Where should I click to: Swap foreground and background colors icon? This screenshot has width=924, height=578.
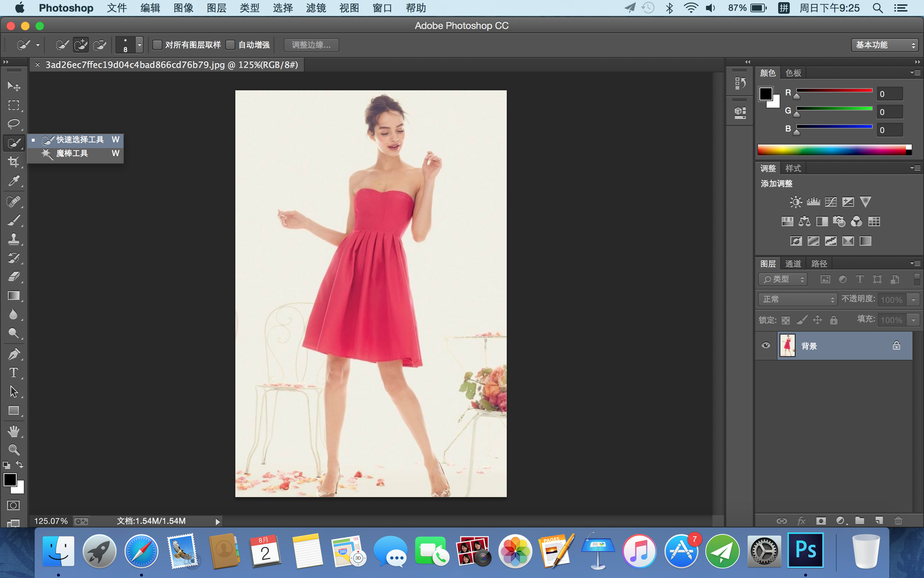20,465
